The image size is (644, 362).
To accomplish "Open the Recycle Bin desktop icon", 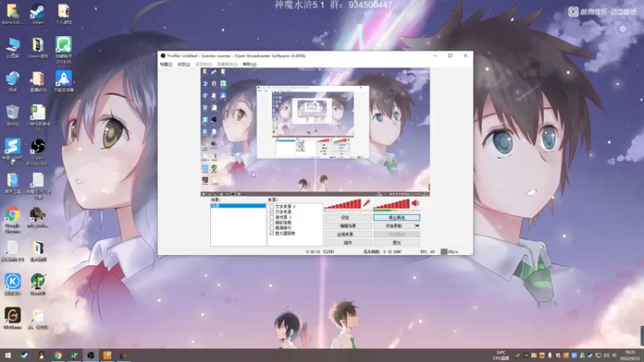I will coord(12,115).
